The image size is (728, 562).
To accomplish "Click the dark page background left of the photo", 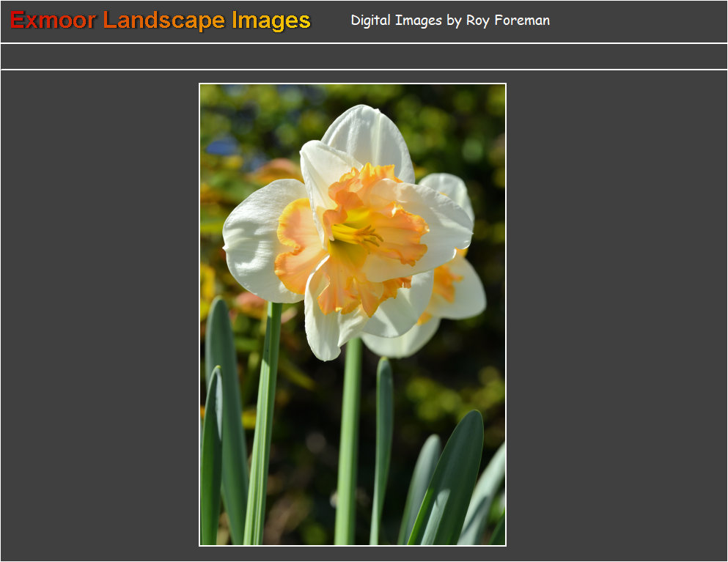I will tap(99, 315).
